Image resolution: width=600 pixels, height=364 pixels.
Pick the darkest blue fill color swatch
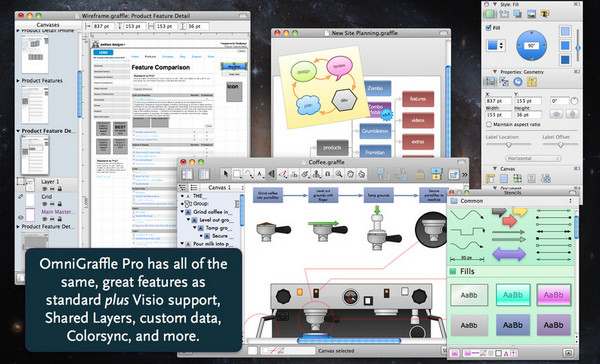[565, 60]
